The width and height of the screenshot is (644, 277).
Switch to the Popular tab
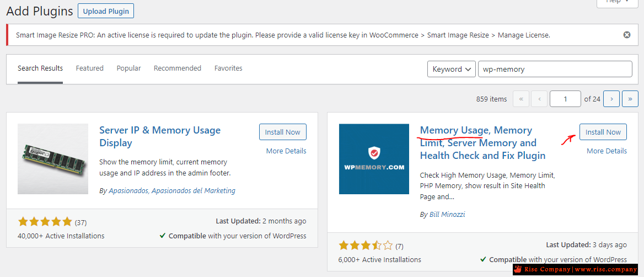pos(128,68)
